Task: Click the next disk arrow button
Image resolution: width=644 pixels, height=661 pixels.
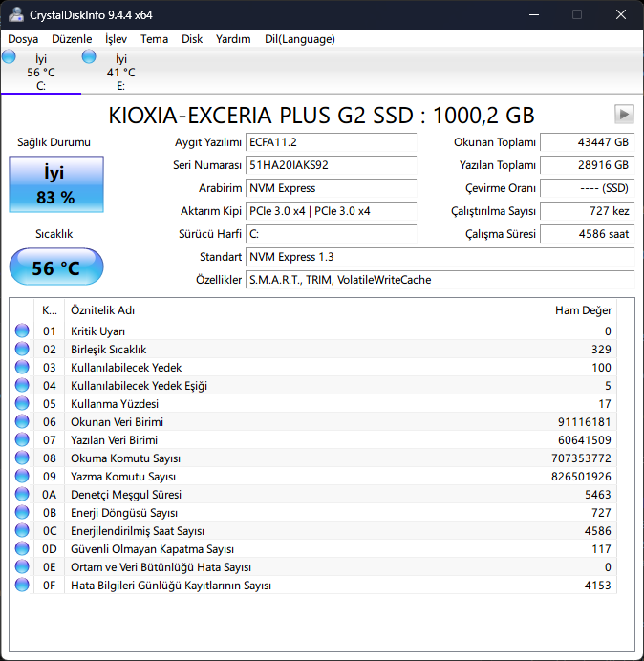Action: tap(624, 114)
